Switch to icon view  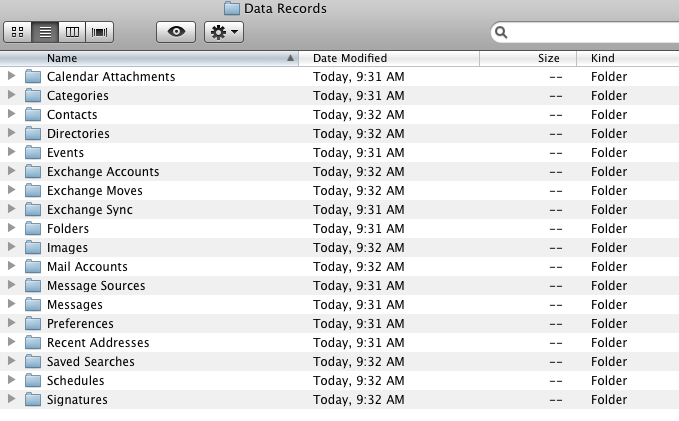tap(17, 32)
